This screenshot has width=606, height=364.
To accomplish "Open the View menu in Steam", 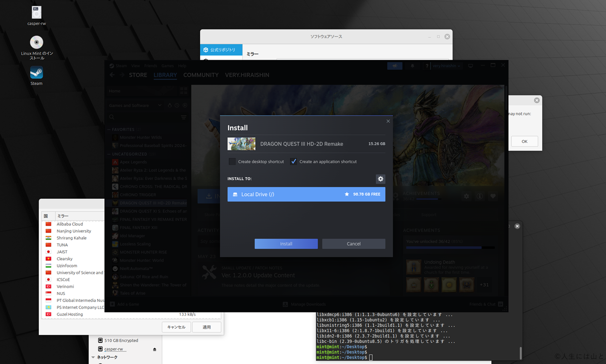I will (136, 66).
